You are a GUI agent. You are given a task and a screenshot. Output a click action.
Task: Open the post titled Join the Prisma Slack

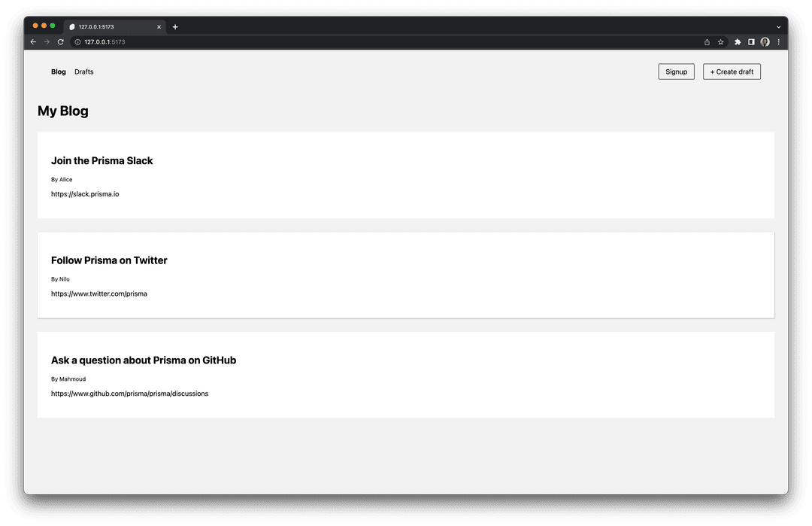point(102,160)
